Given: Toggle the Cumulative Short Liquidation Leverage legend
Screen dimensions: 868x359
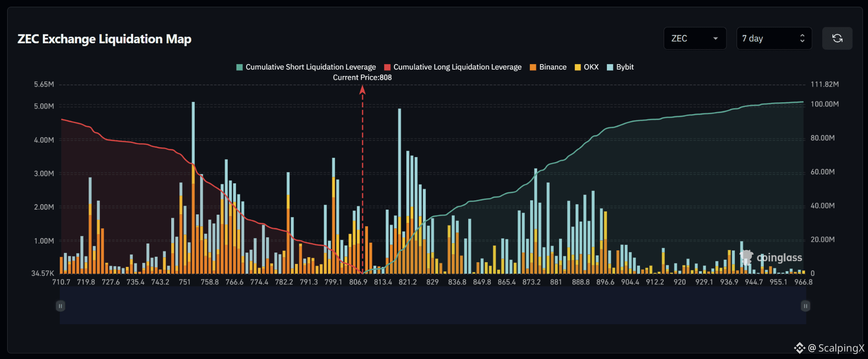Looking at the screenshot, I should coord(306,67).
